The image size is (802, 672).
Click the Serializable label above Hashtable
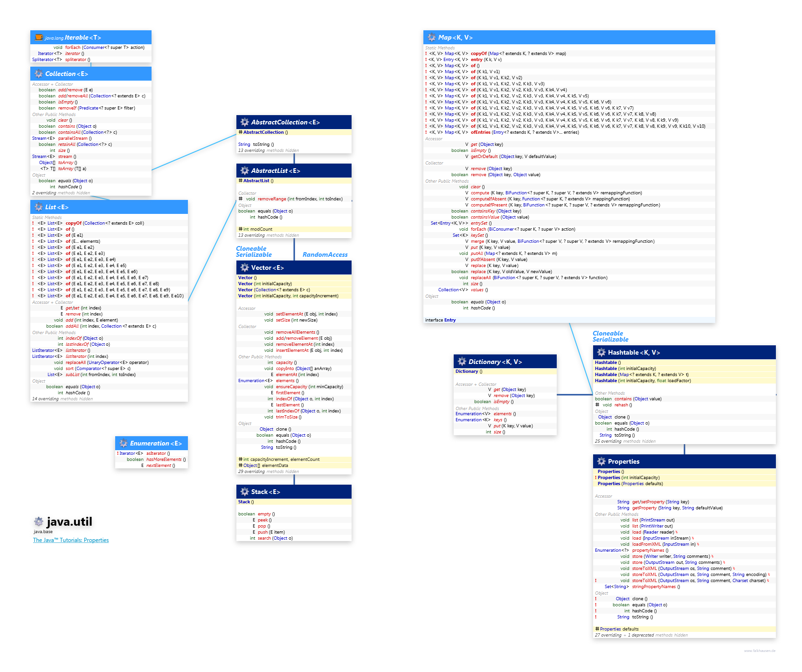point(610,339)
